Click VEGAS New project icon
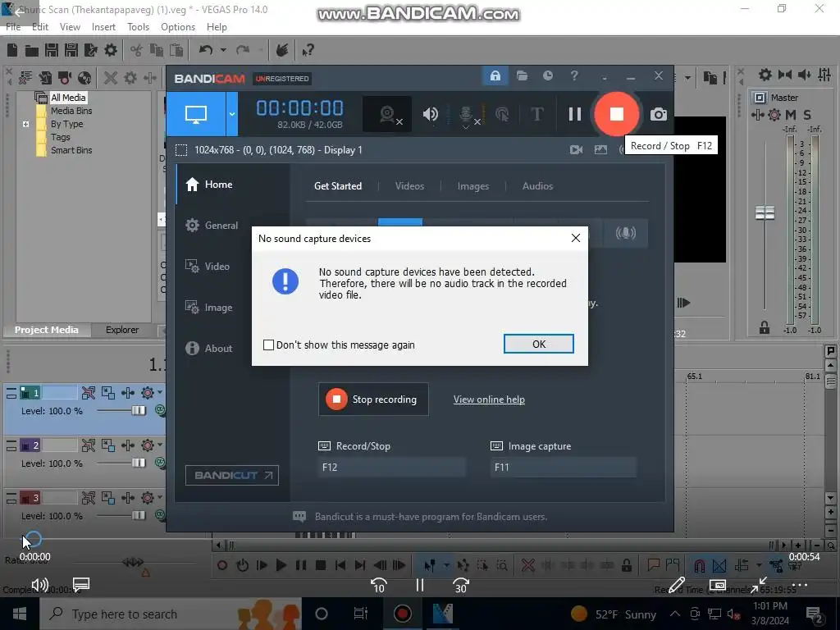The width and height of the screenshot is (840, 630). (x=12, y=50)
